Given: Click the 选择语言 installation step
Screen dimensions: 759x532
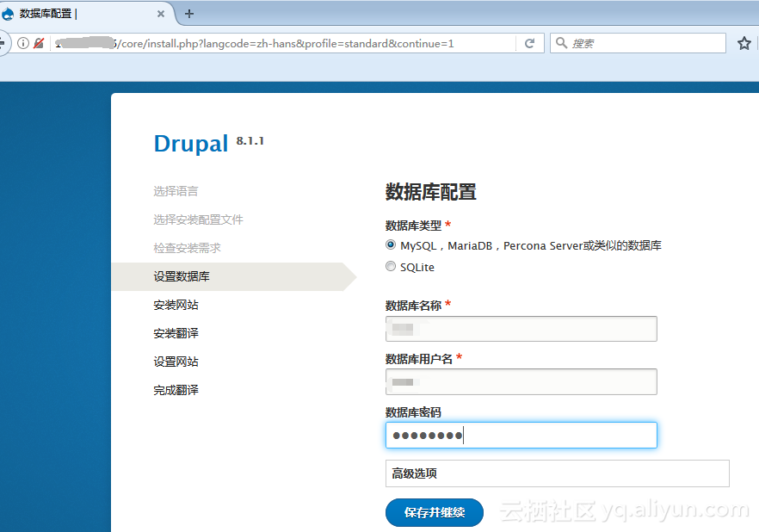Looking at the screenshot, I should tap(176, 191).
